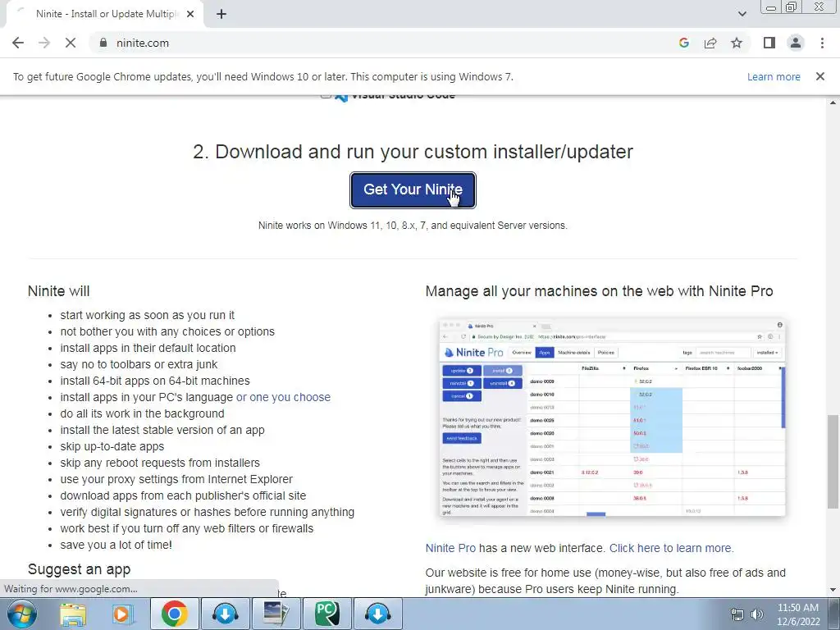Screen dimensions: 840x630
Task: Open the Windows Start button
Action: [21, 614]
